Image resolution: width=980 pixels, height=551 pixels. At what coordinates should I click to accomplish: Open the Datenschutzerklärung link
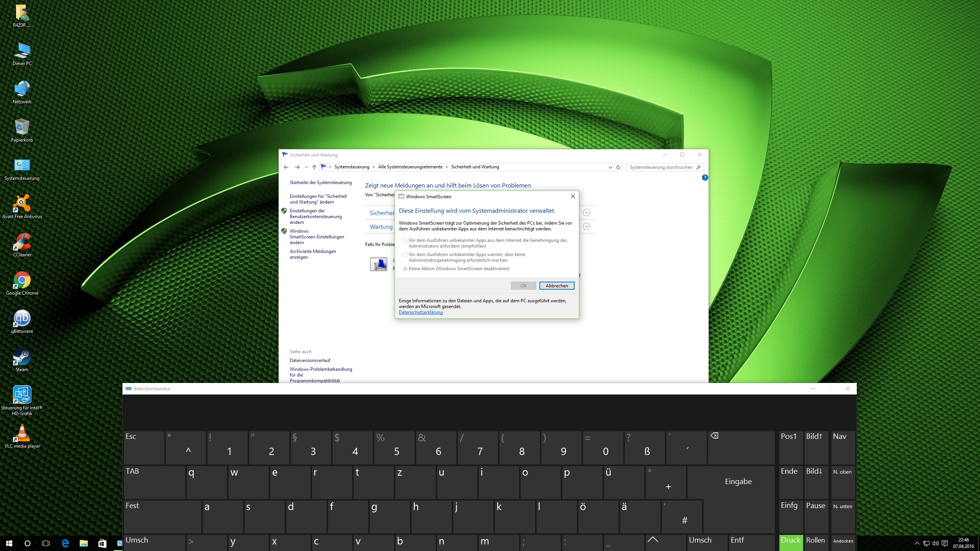tap(421, 312)
